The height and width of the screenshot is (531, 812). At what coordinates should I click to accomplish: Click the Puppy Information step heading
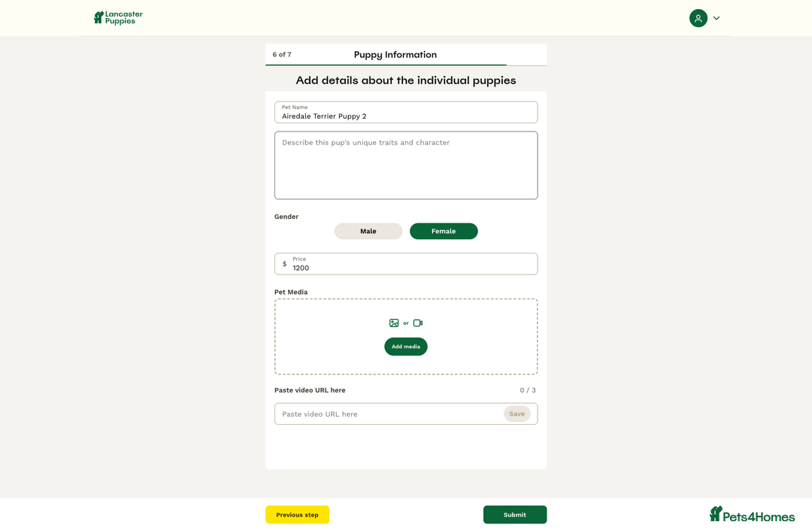[x=395, y=55]
